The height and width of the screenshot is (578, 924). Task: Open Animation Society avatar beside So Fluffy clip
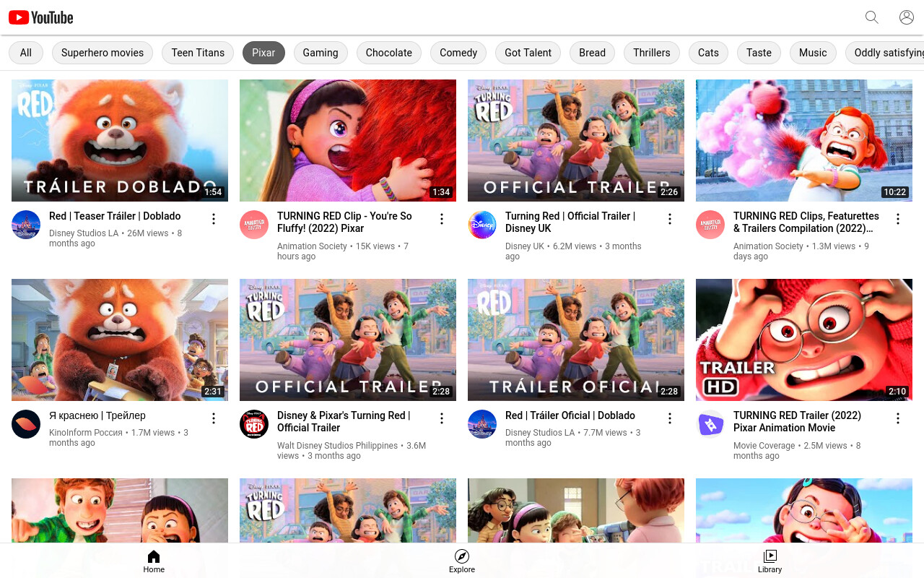point(254,225)
